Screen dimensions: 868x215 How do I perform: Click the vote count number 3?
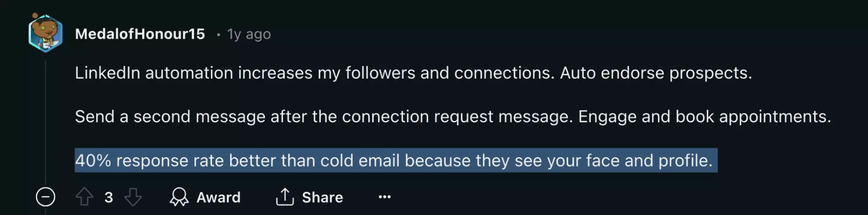click(x=109, y=198)
